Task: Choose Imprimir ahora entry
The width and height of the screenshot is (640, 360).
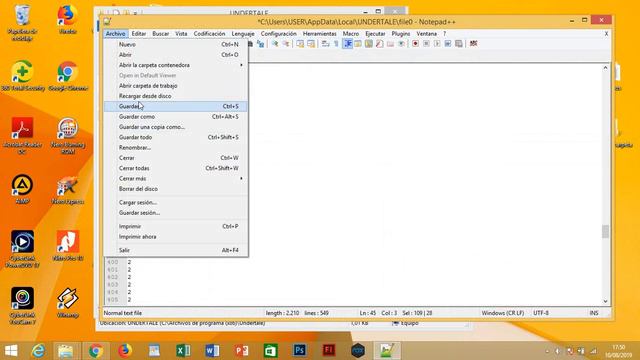Action: point(176,237)
